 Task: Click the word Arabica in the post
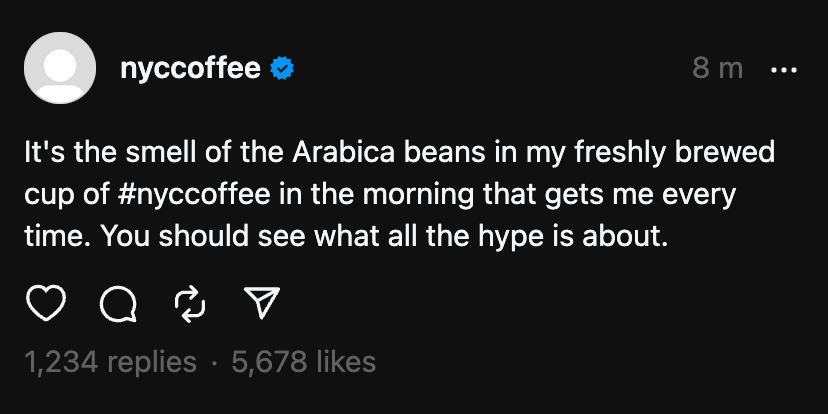[x=343, y=153]
